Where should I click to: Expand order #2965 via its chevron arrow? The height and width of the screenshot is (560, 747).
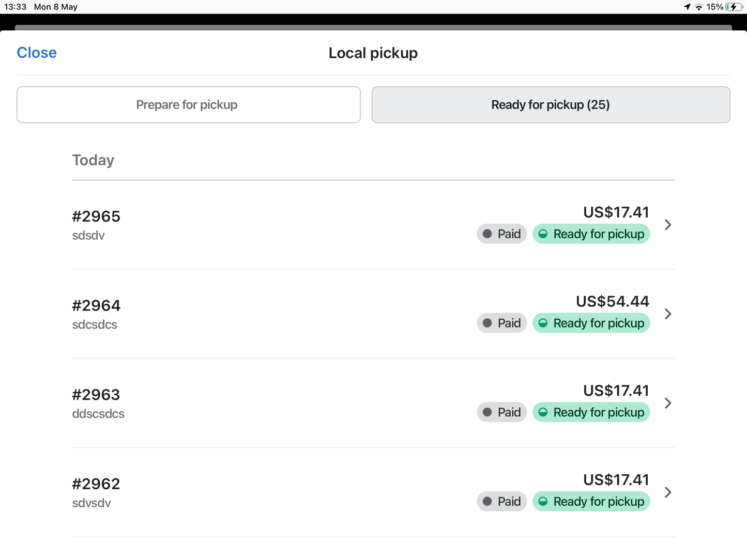pyautogui.click(x=668, y=225)
